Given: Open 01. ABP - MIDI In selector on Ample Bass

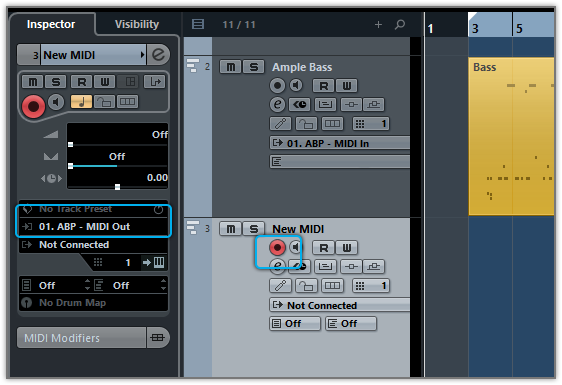Looking at the screenshot, I should [339, 143].
